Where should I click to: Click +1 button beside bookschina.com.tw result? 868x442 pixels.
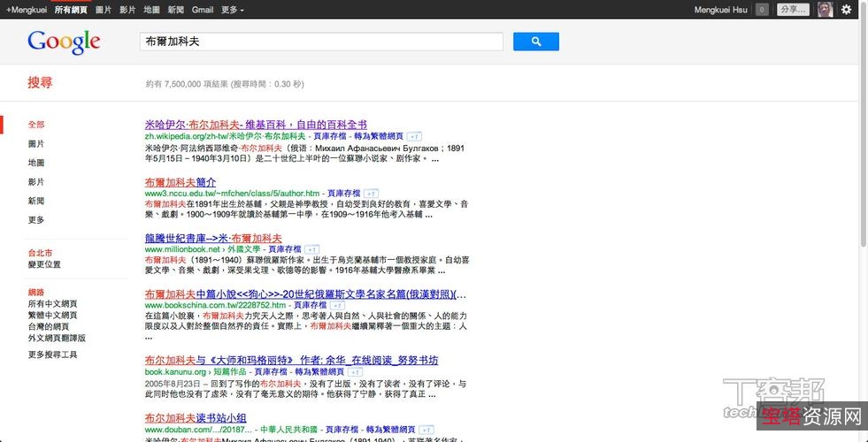click(x=337, y=305)
